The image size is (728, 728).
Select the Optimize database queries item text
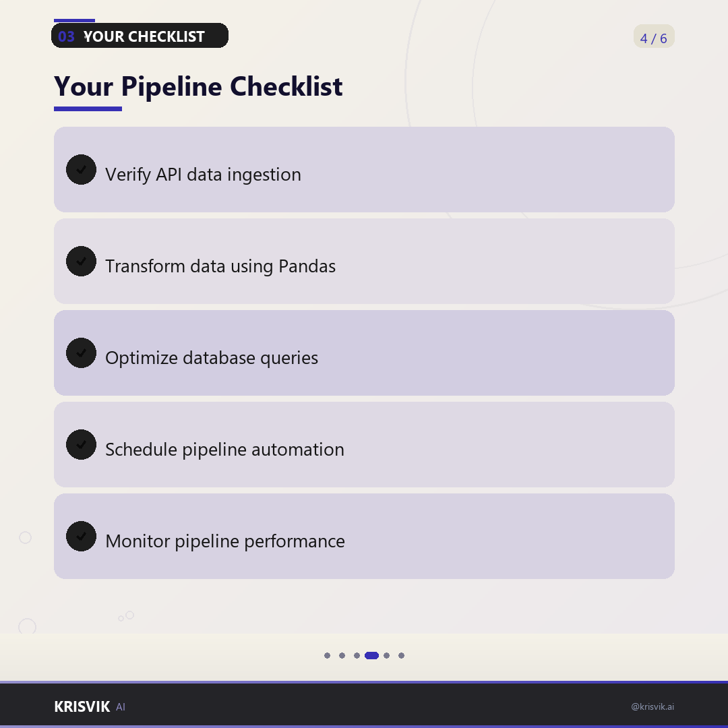click(x=212, y=358)
